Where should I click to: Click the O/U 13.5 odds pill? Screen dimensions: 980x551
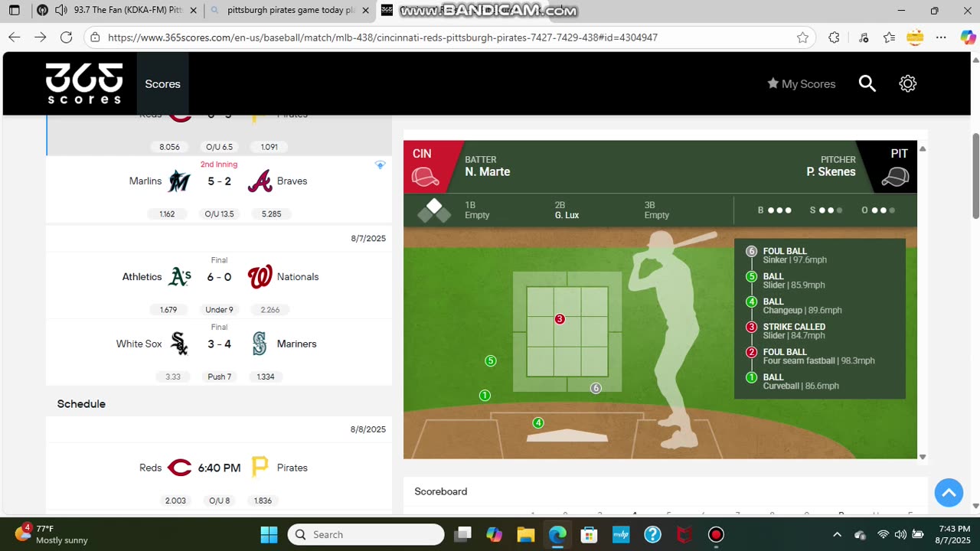pyautogui.click(x=219, y=214)
